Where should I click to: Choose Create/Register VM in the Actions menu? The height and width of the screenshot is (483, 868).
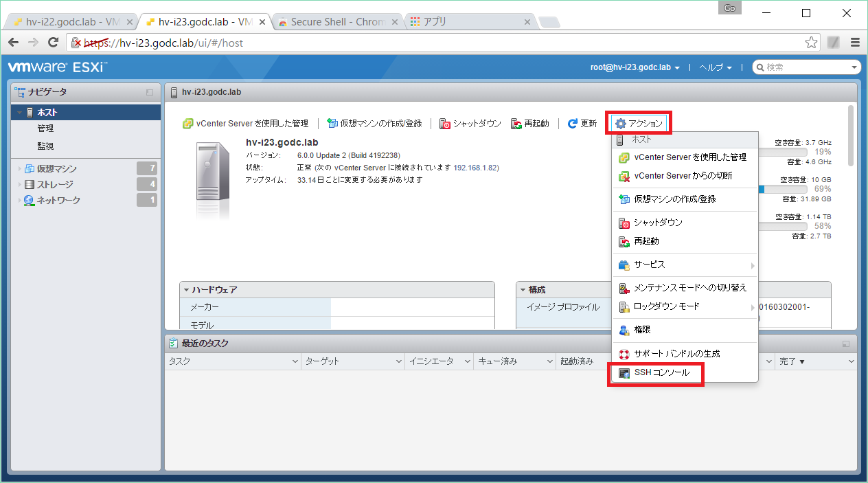[685, 199]
